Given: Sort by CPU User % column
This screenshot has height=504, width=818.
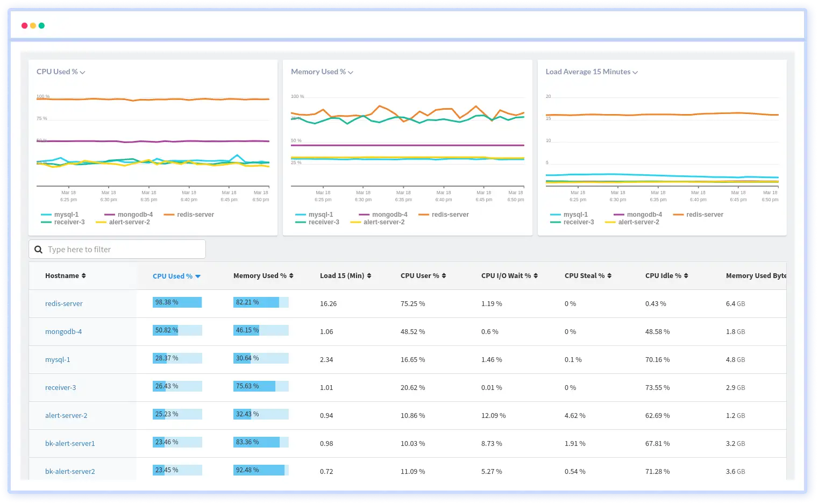Looking at the screenshot, I should 423,275.
